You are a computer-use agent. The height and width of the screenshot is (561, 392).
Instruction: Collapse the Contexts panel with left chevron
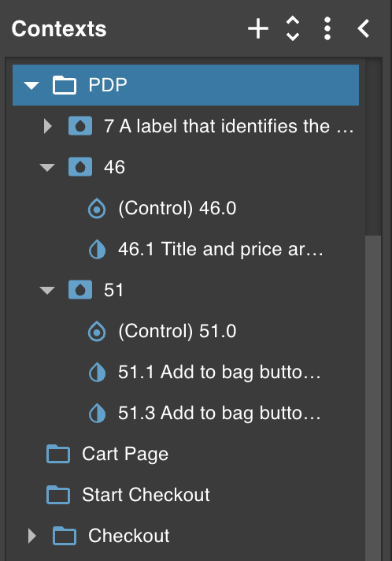point(364,28)
